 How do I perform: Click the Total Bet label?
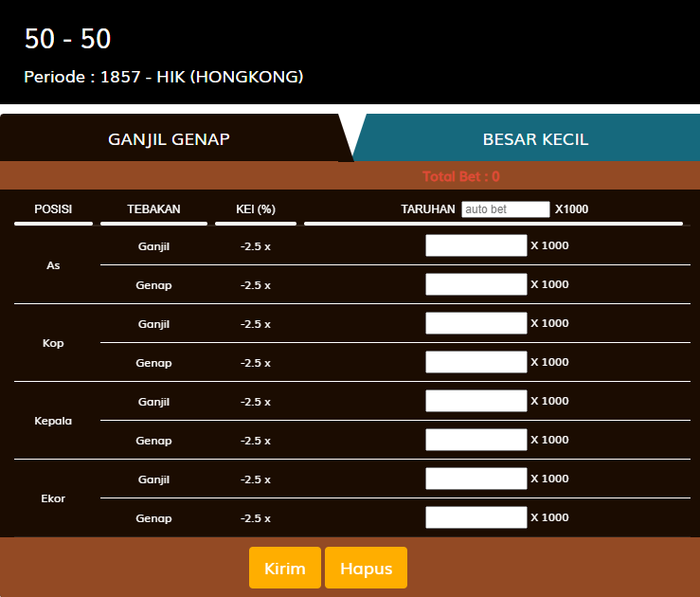coord(460,176)
